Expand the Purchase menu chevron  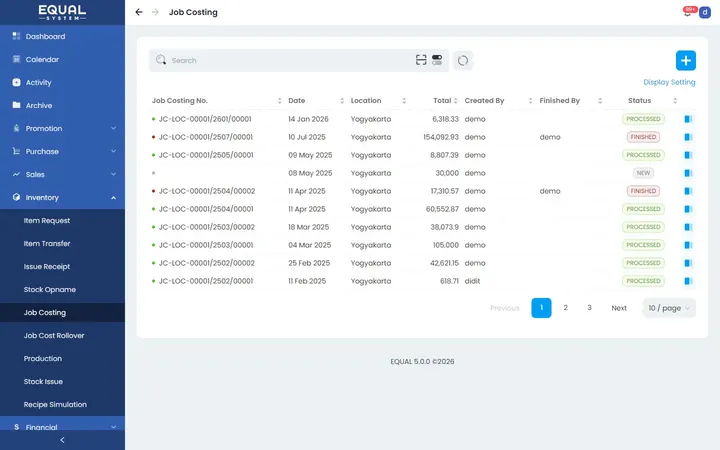113,151
